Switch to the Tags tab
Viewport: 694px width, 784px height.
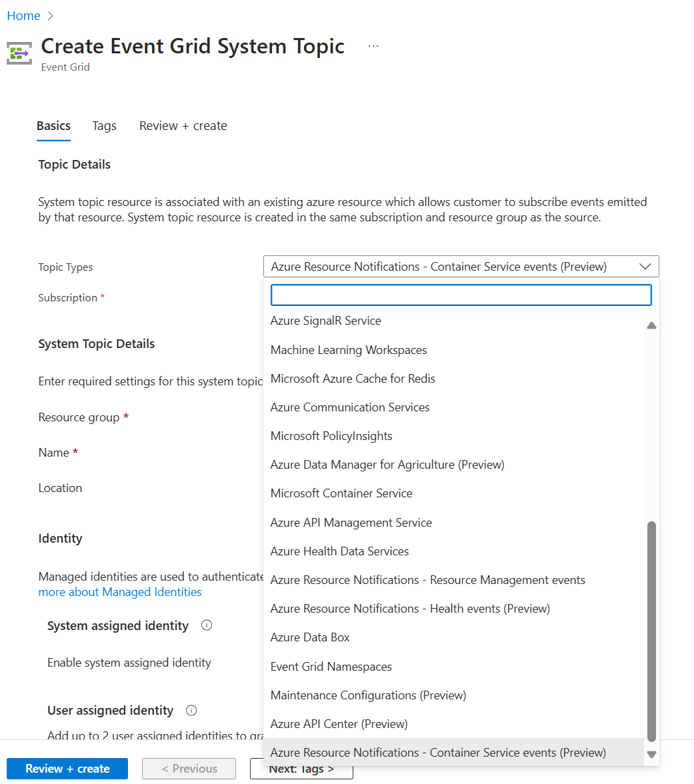(x=104, y=126)
